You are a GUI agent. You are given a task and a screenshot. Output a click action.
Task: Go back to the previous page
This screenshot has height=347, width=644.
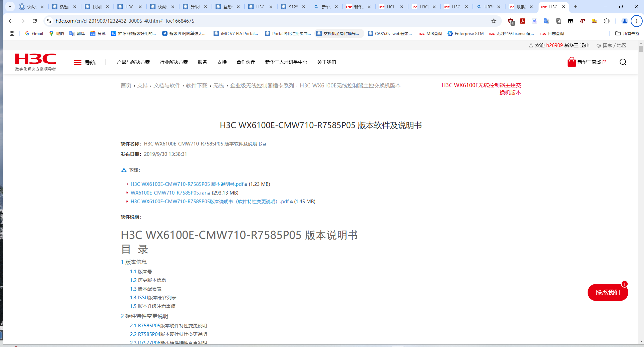click(11, 21)
